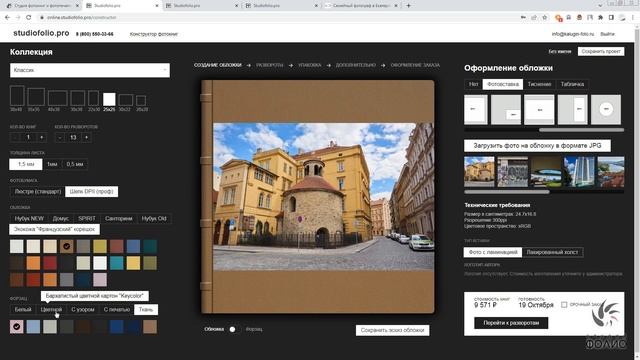Pick Нубук Old cover material
640x360 pixels.
pos(154,218)
